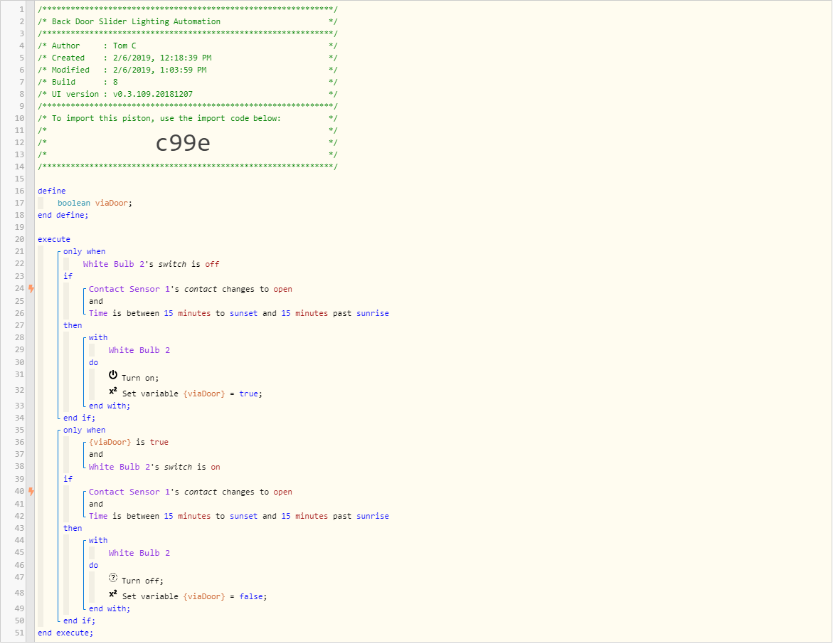Screen dimensions: 838x644
Task: Click the do keyword on line 30
Action: (x=93, y=362)
